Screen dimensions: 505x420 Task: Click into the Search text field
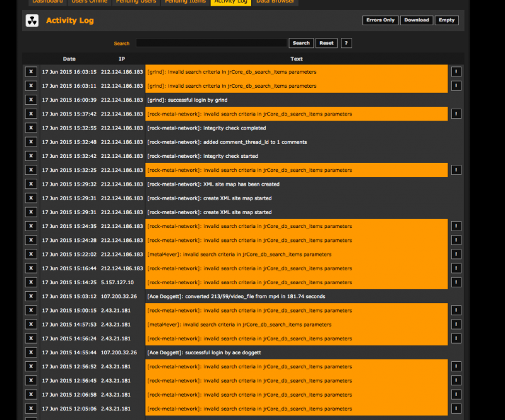tap(211, 43)
